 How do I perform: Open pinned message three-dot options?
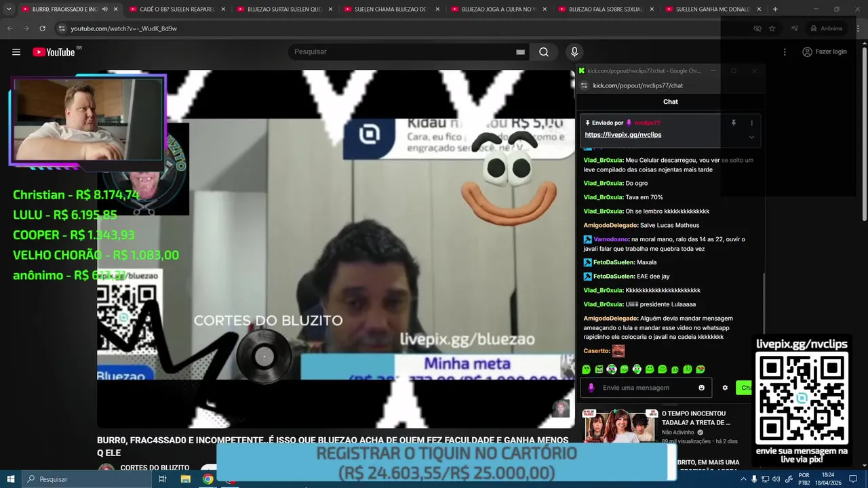tap(751, 123)
